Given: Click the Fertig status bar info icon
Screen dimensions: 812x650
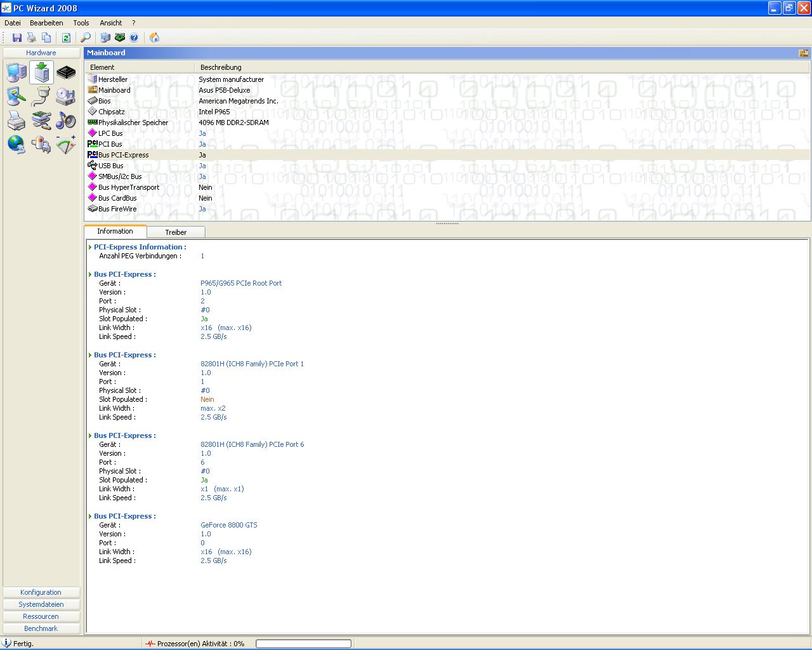Looking at the screenshot, I should (x=7, y=643).
